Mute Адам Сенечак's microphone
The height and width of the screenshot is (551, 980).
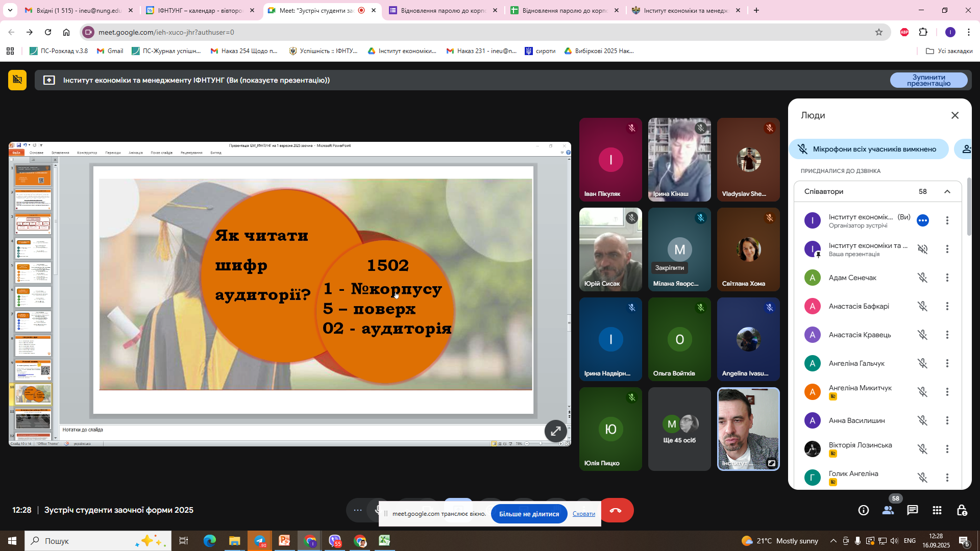point(922,278)
